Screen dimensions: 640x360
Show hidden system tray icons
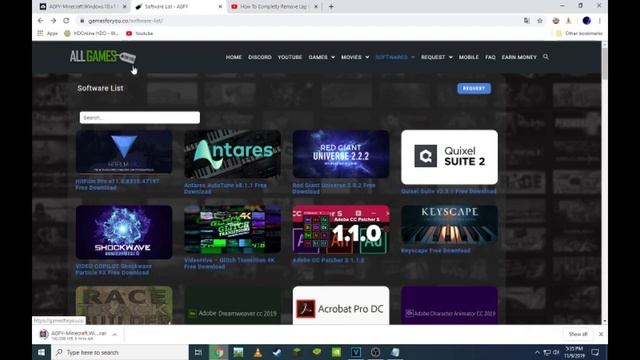[x=537, y=352]
